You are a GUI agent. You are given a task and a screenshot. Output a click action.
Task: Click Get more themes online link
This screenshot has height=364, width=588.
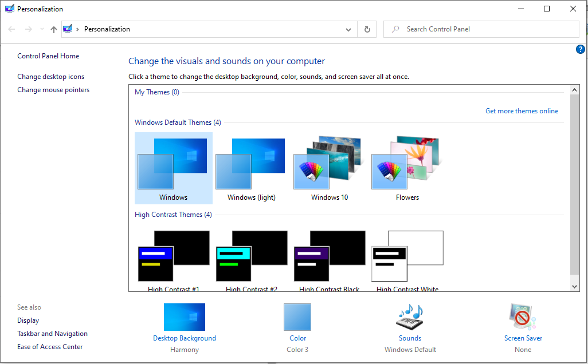point(522,111)
